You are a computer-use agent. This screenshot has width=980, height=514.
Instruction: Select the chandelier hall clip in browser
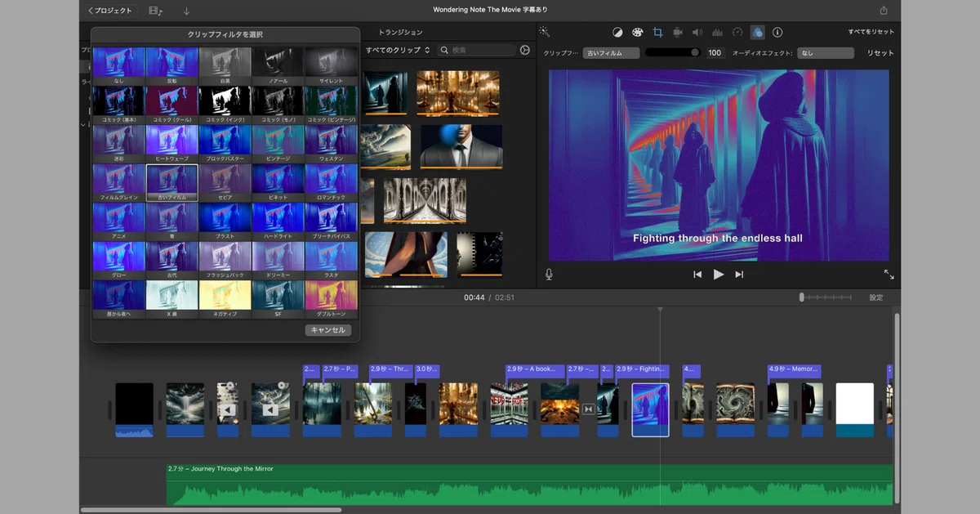tap(458, 93)
